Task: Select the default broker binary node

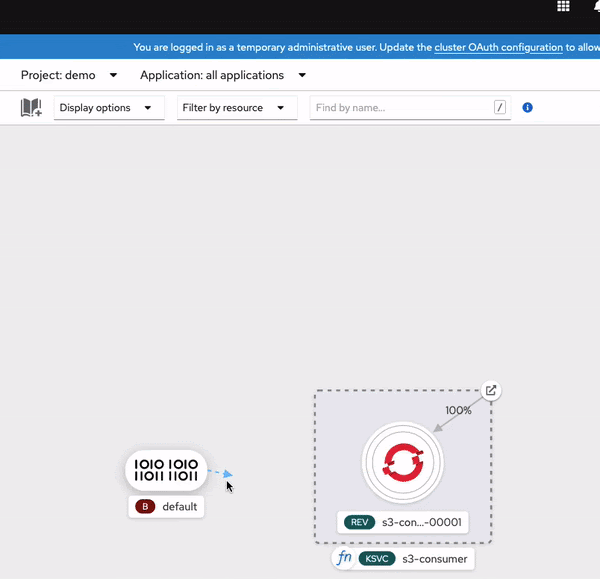Action: [166, 469]
